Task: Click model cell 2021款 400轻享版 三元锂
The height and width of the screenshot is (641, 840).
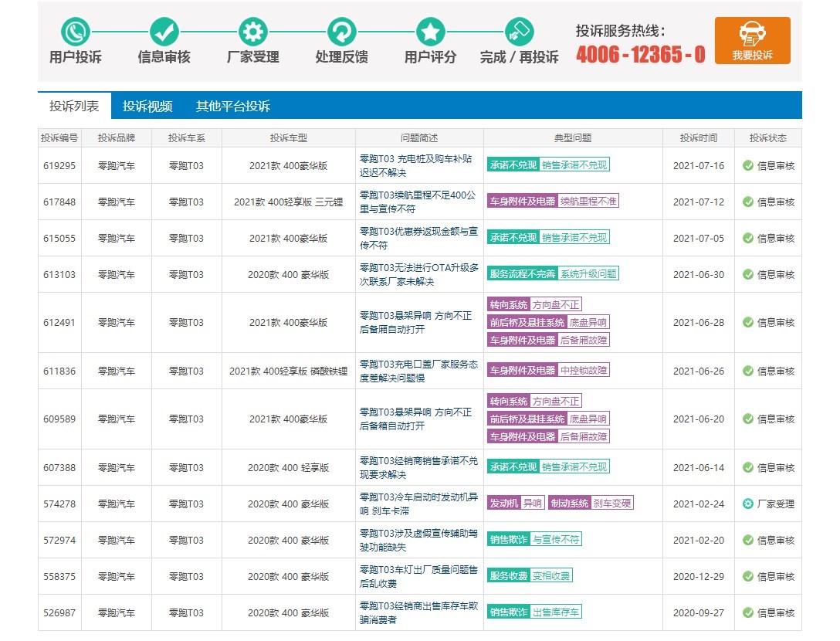Action: pos(288,202)
